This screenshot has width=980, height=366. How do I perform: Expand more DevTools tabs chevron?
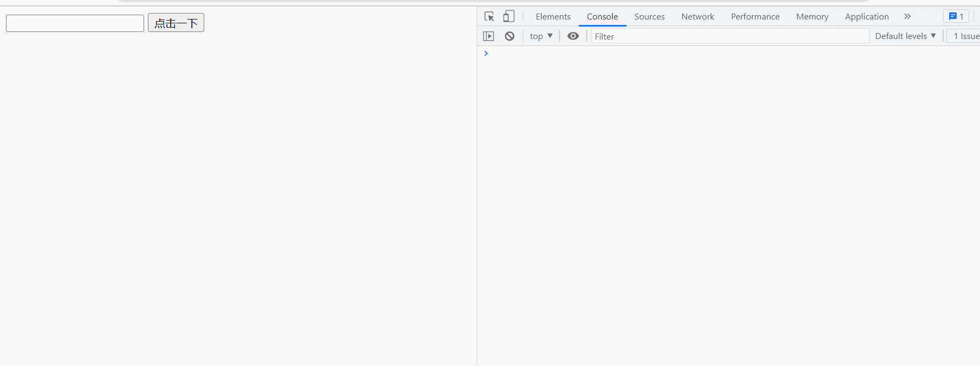click(907, 16)
